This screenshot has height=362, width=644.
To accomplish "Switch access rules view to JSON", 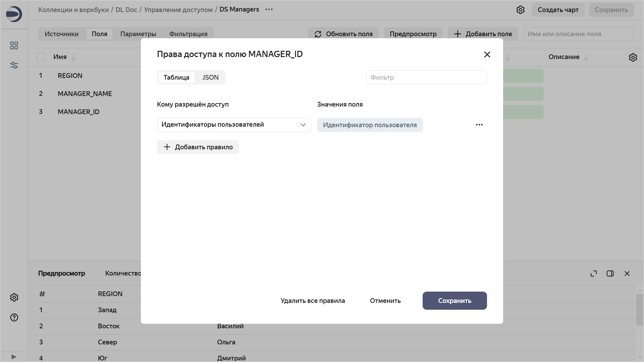I will [x=210, y=77].
